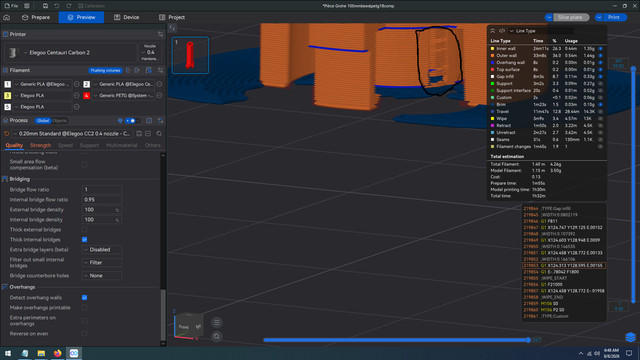Switch to the Device tab

pos(127,17)
